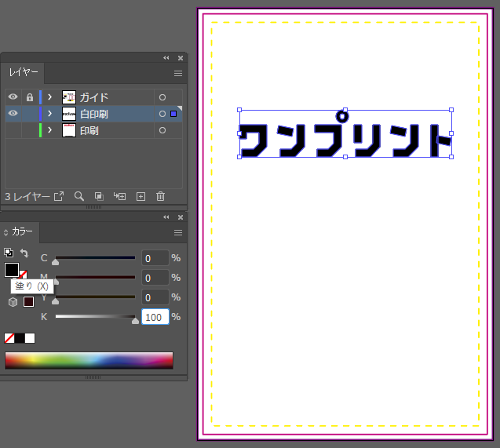
Task: Pick a color from the spectrum bar
Action: coord(89,360)
